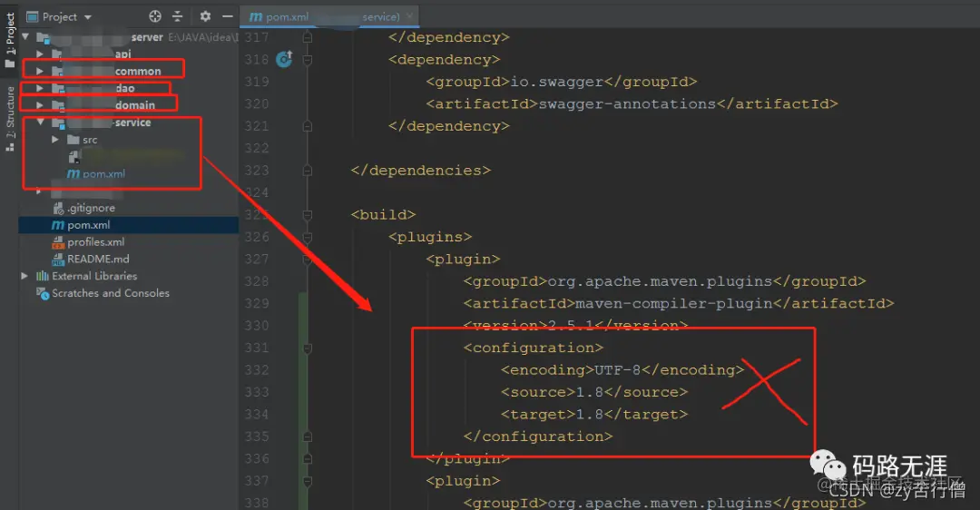Screen dimensions: 980x510
Task: Select the README.md file
Action: (98, 259)
